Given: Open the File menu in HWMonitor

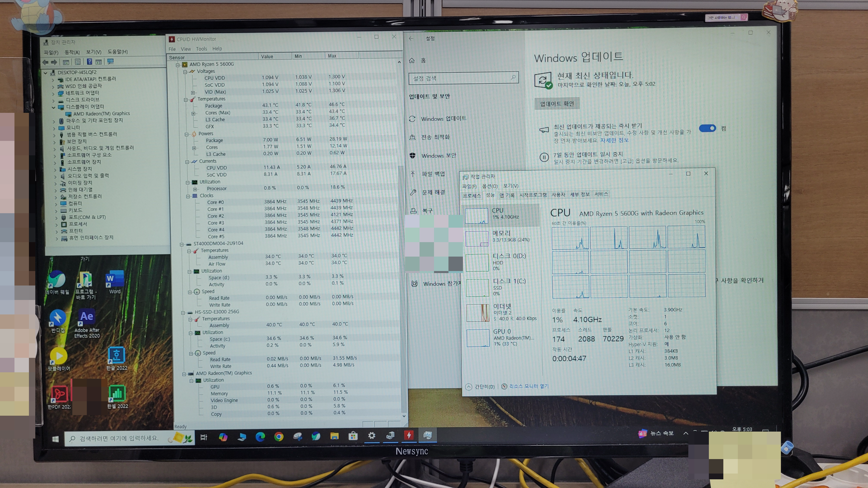Looking at the screenshot, I should coord(172,49).
